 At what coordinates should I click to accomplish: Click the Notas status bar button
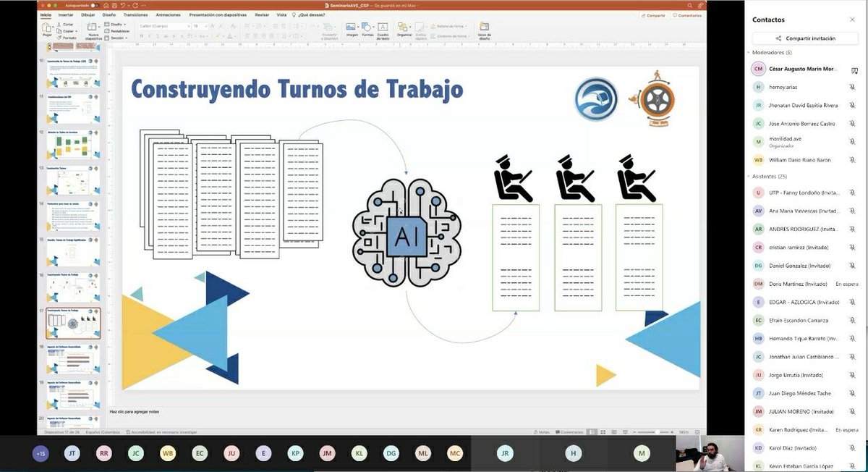pyautogui.click(x=542, y=432)
